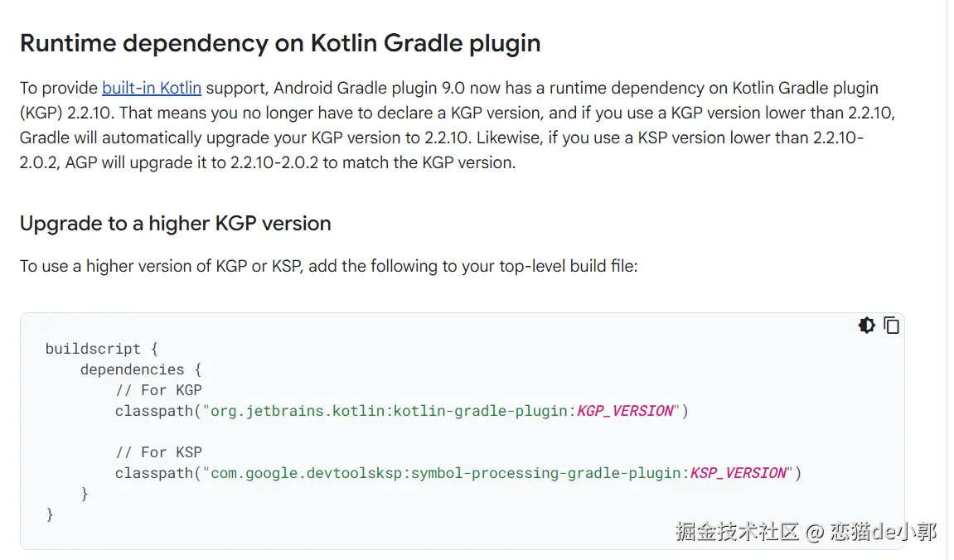This screenshot has height=560, width=954.
Task: Click the 'buildscript {' code line
Action: coord(101,349)
